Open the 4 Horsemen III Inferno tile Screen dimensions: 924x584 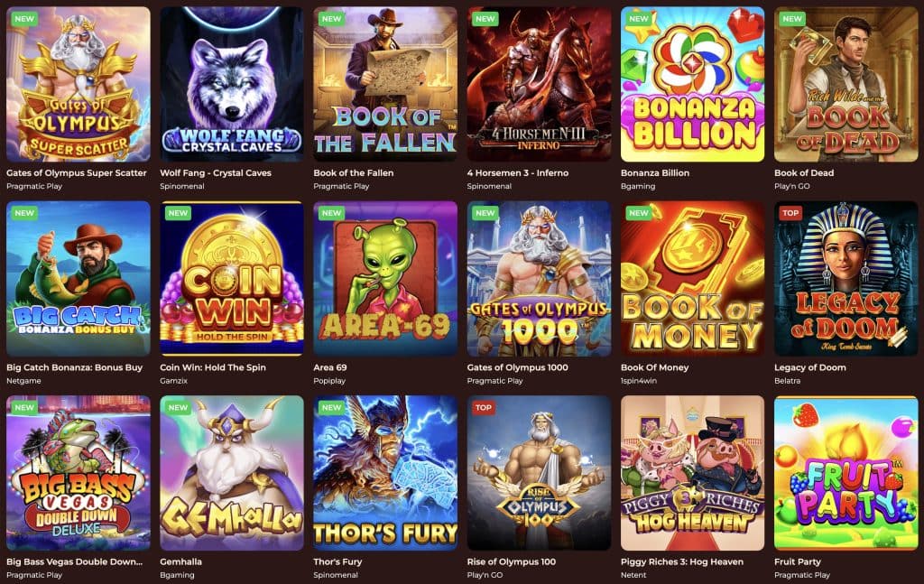point(540,84)
